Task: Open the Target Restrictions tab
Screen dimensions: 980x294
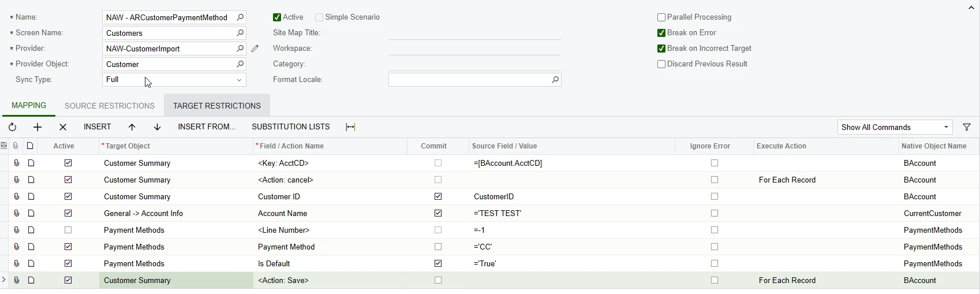Action: pos(217,106)
